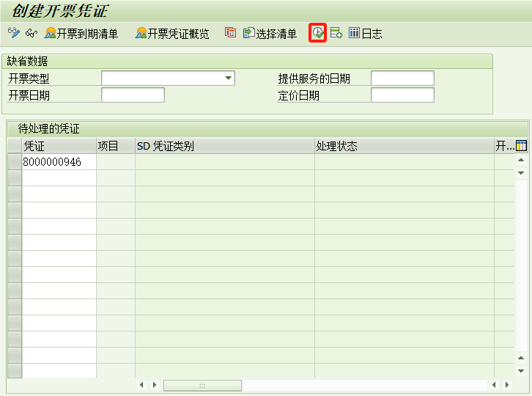Click horizontal scrollbar thumb under the table
Screen dimensions: 532x396
pyautogui.click(x=202, y=386)
